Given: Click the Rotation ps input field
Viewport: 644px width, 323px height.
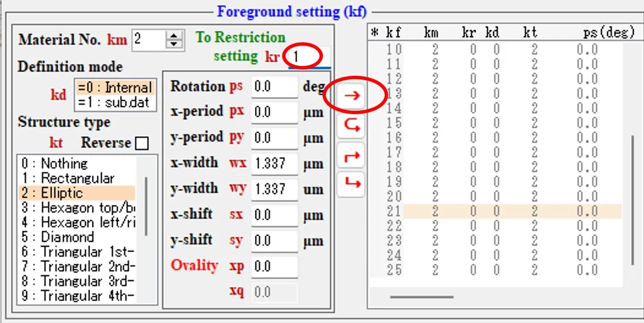Looking at the screenshot, I should pos(274,87).
